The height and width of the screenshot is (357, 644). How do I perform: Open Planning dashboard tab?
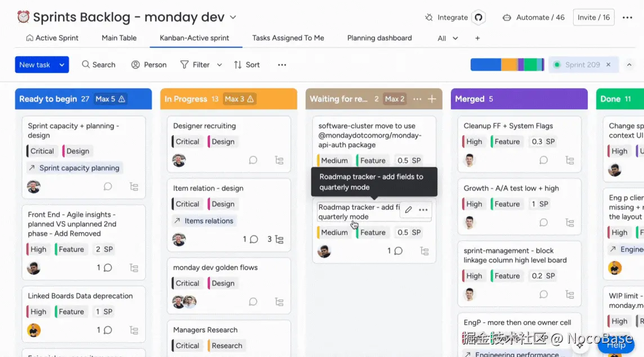pos(379,38)
